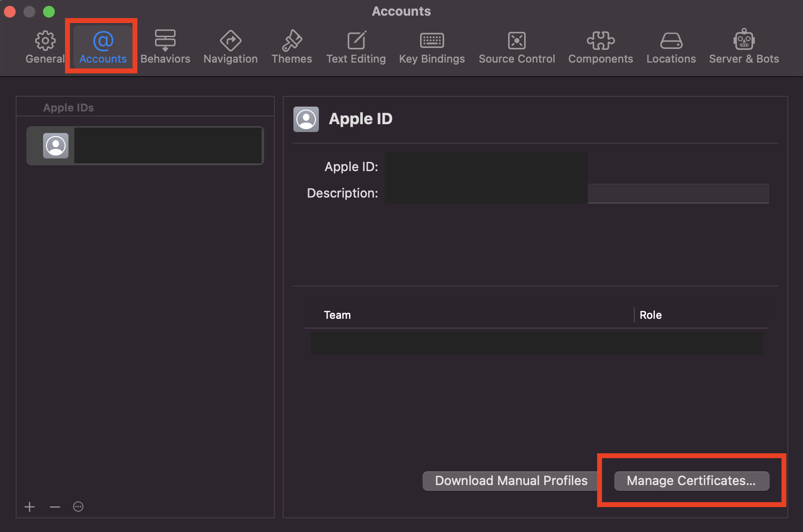This screenshot has width=803, height=532.
Task: Show the Source Control preferences
Action: pyautogui.click(x=517, y=47)
